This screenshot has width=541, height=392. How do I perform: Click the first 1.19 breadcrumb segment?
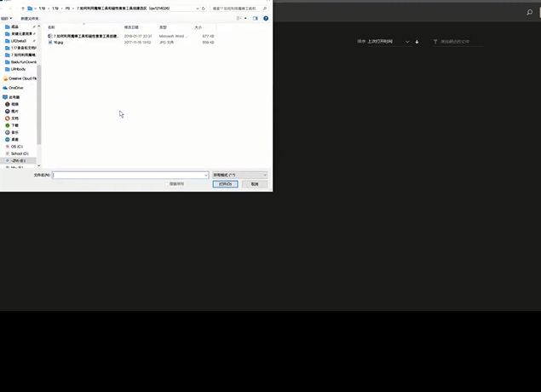[x=42, y=9]
